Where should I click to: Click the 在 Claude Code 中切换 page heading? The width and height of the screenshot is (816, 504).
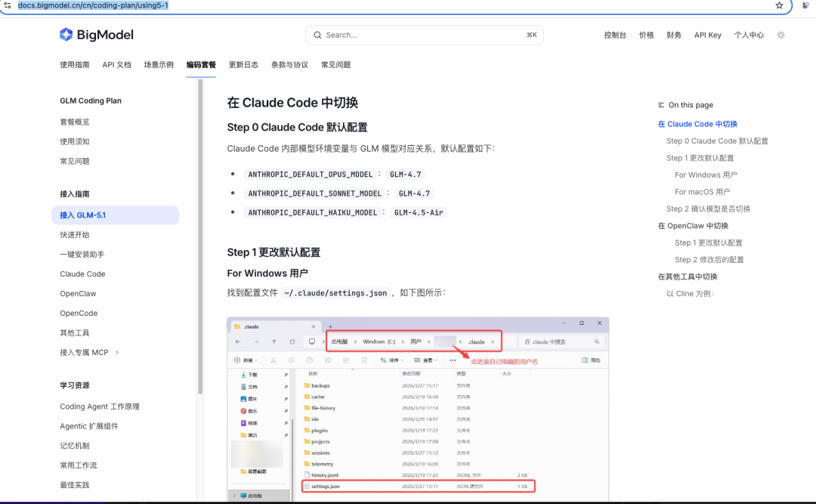(x=292, y=103)
